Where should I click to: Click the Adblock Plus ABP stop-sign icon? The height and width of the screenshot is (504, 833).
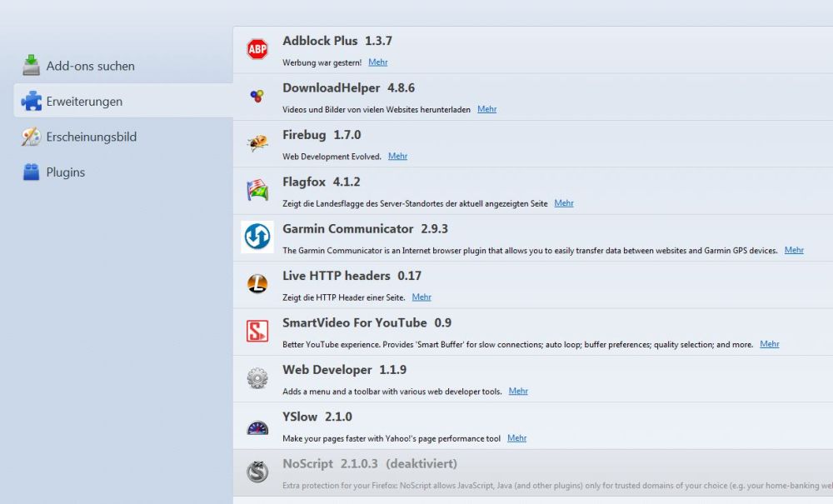[x=257, y=49]
